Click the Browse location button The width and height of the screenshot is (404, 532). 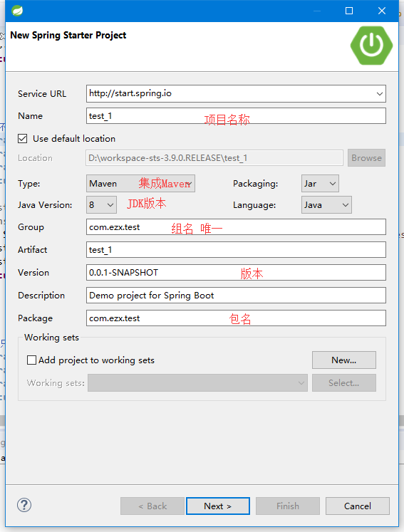coord(366,158)
